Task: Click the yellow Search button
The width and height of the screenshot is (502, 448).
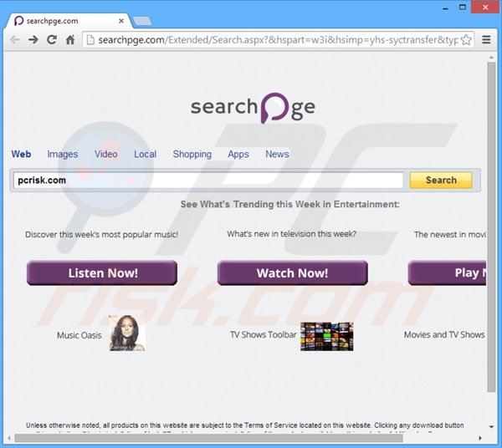Action: coord(441,180)
